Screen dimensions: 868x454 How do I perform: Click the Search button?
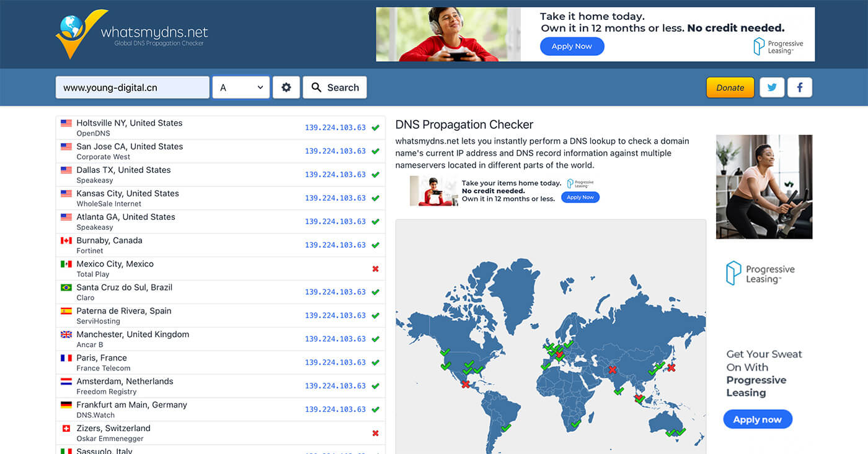335,87
